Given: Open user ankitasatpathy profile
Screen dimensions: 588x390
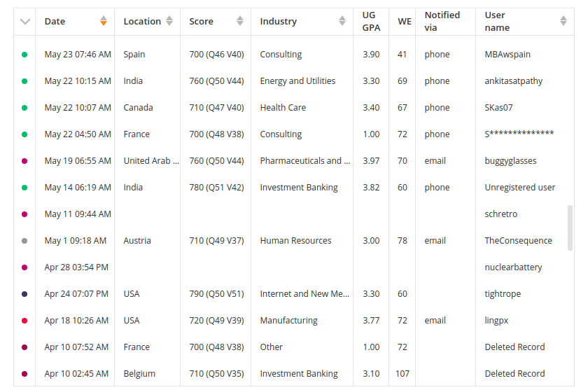Looking at the screenshot, I should [x=513, y=81].
